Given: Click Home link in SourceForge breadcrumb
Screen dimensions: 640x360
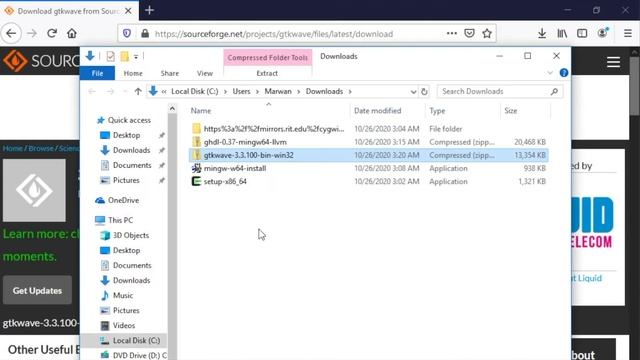Looking at the screenshot, I should click(13, 148).
